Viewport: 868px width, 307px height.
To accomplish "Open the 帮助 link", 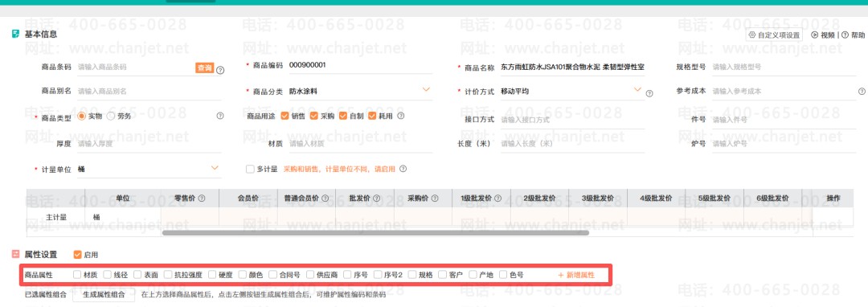I will point(853,35).
